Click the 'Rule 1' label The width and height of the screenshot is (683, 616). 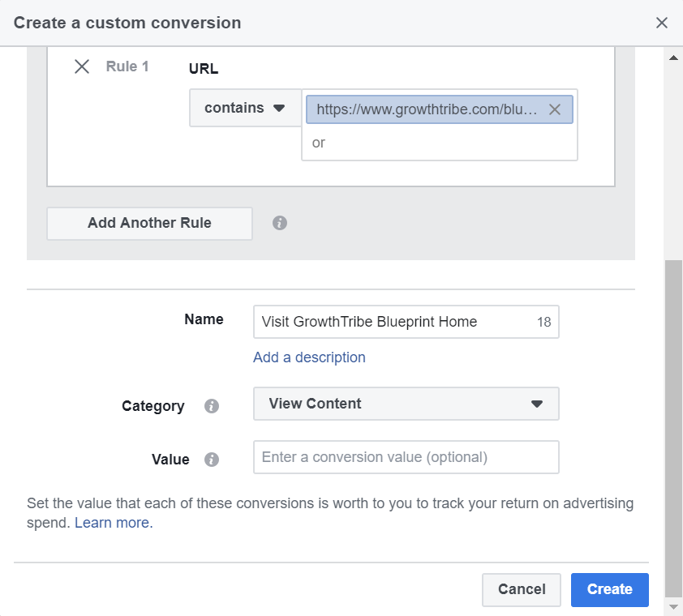[127, 66]
